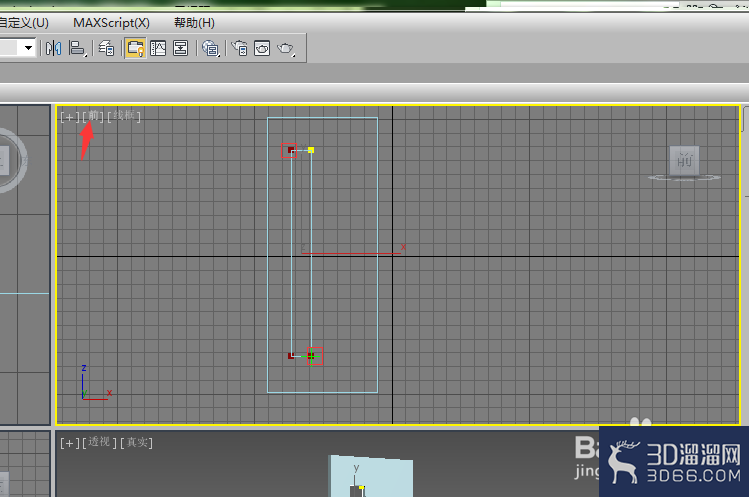The height and width of the screenshot is (497, 749).
Task: Open the MAXScript(X) menu
Action: click(x=111, y=22)
